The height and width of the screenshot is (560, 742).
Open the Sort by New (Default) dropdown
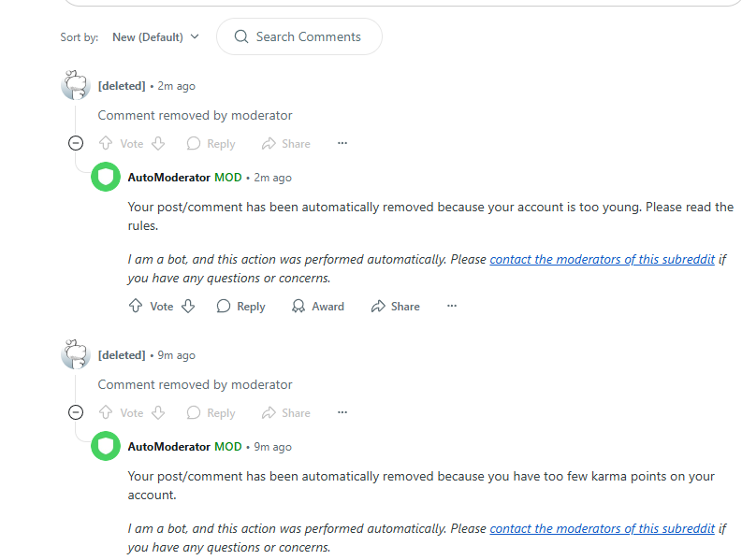155,36
